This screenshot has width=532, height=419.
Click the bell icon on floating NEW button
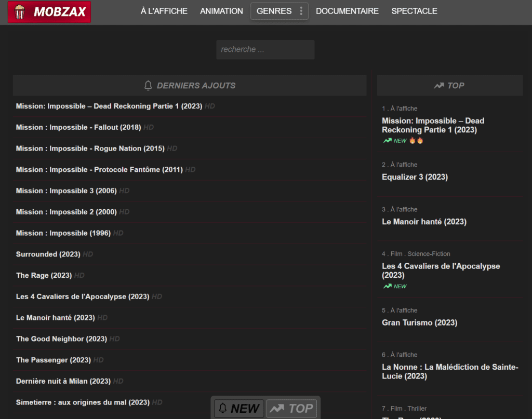point(223,409)
